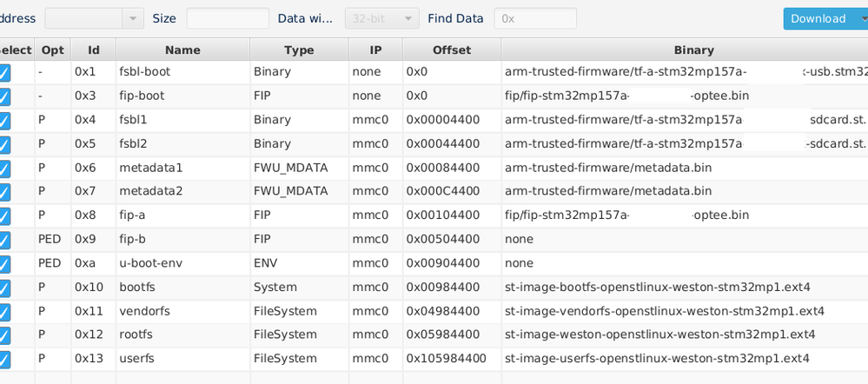Open the Address combo box dropdown
Image resolution: width=868 pixels, height=384 pixels.
click(x=132, y=18)
